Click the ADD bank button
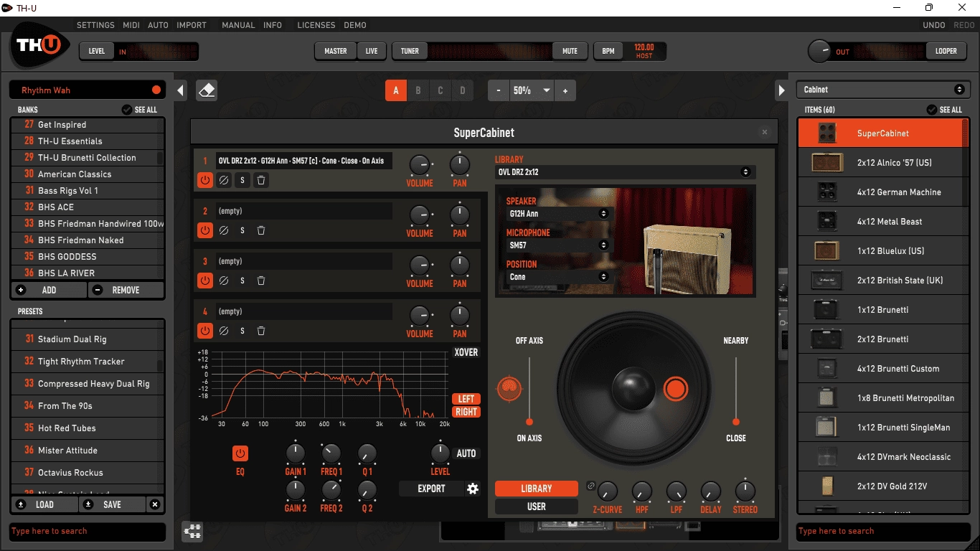980x551 pixels. [49, 290]
